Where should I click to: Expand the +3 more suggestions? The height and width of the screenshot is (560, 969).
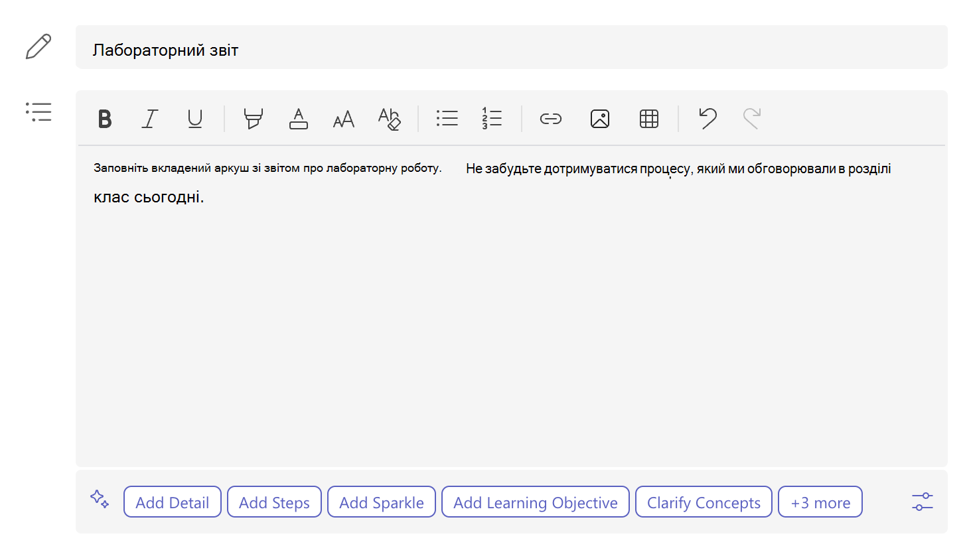pyautogui.click(x=820, y=502)
